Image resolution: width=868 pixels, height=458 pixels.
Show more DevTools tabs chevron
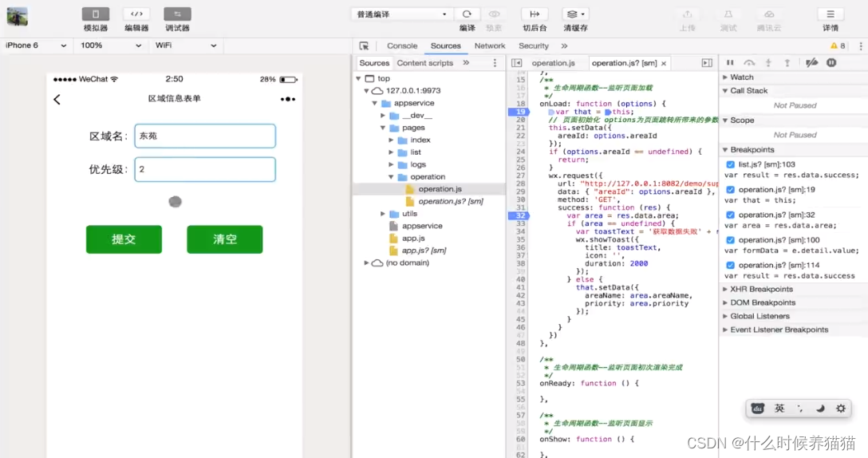(x=564, y=46)
